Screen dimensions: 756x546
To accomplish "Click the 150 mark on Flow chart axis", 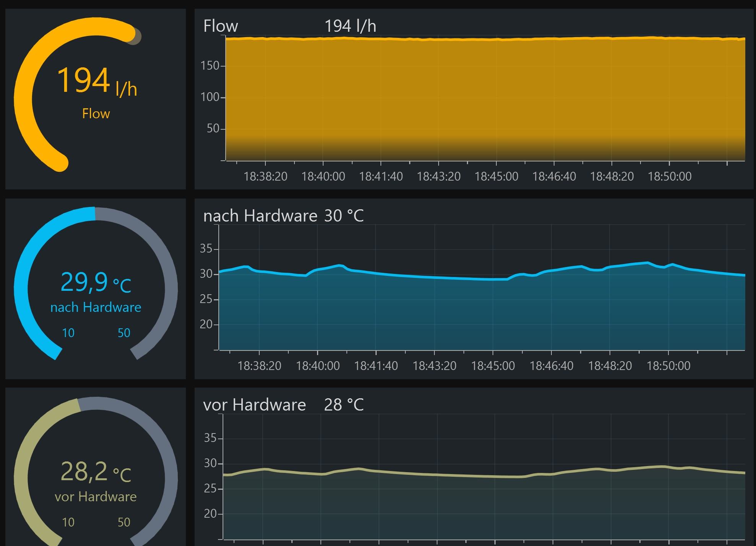I will [210, 66].
